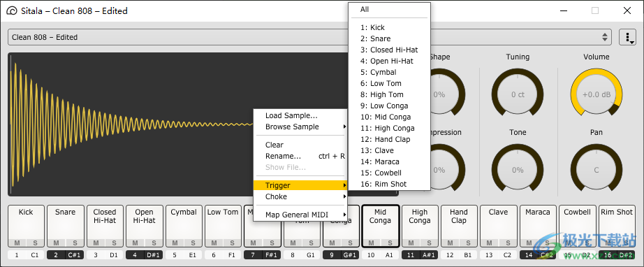Select the Closed Hi-Hat drum pad

click(x=105, y=226)
